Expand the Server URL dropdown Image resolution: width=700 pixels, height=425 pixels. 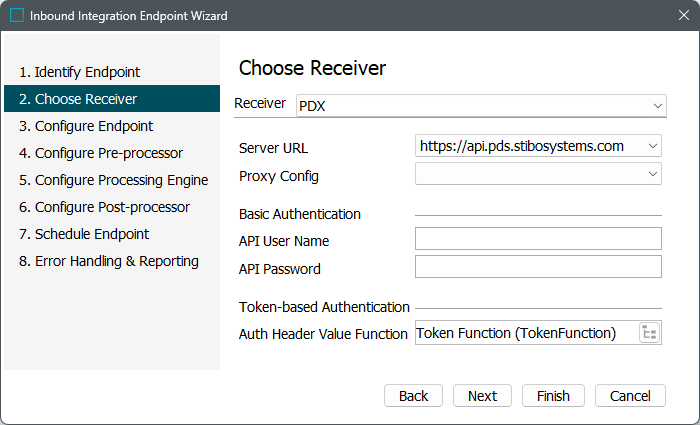pos(653,146)
